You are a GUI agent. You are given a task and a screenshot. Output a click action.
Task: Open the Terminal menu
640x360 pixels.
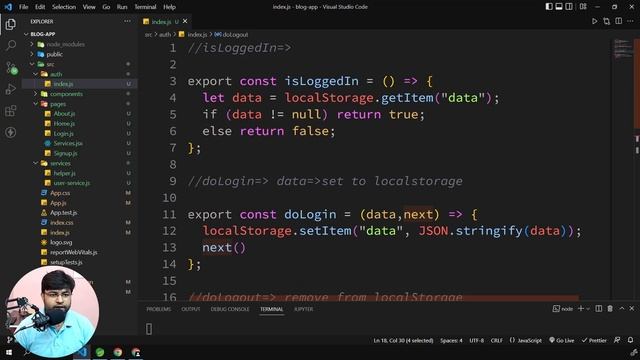point(145,7)
